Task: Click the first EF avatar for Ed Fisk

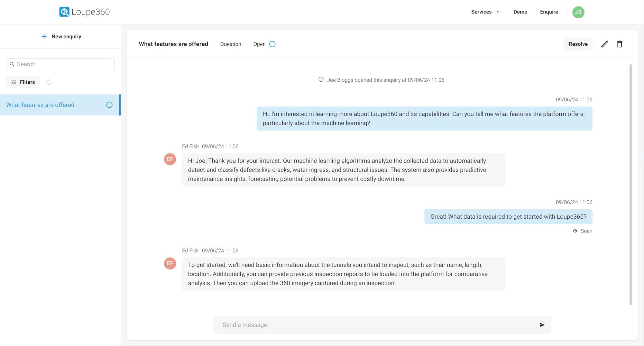Action: [x=170, y=159]
